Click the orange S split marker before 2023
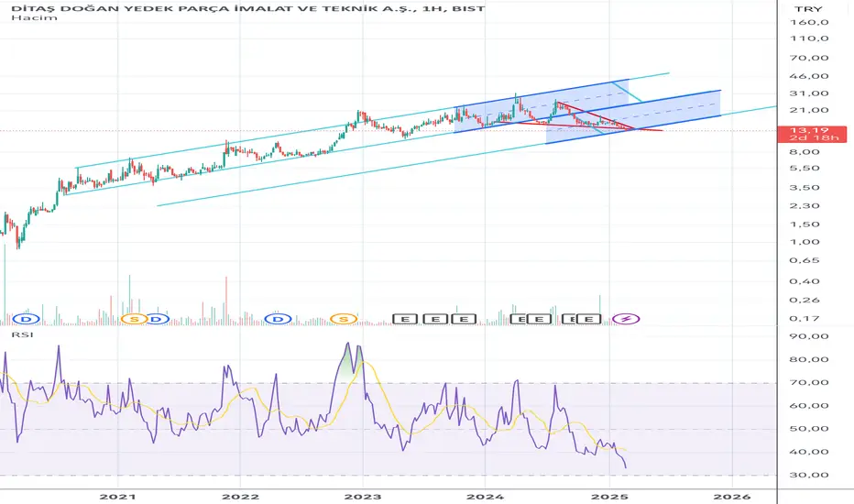This screenshot has height=504, width=854. point(344,319)
